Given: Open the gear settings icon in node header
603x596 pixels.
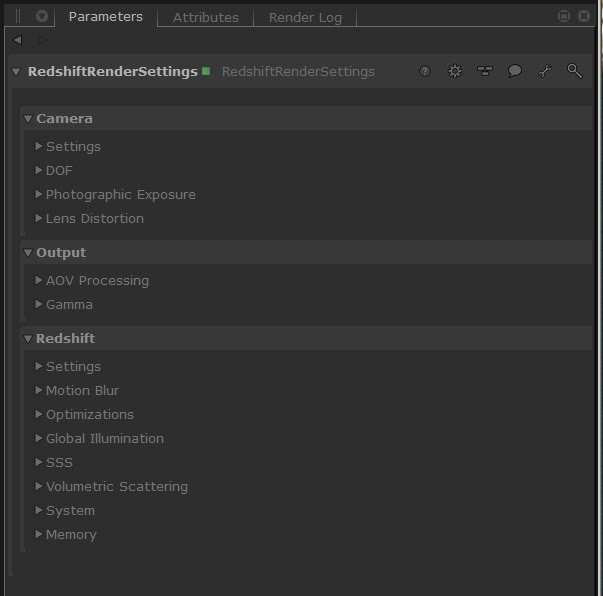Looking at the screenshot, I should [455, 72].
